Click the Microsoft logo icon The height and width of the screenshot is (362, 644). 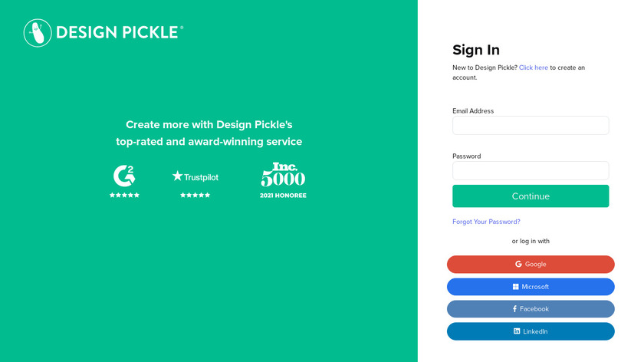click(516, 287)
